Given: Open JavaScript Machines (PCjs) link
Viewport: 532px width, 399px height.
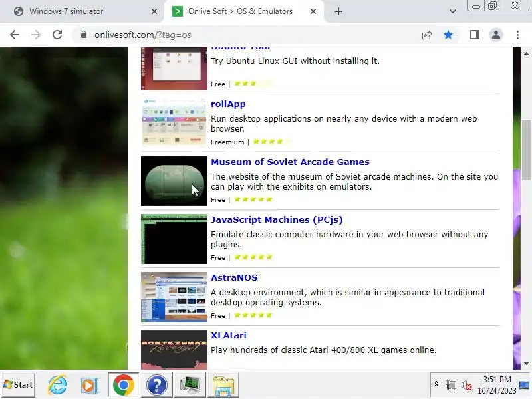Looking at the screenshot, I should tap(277, 220).
